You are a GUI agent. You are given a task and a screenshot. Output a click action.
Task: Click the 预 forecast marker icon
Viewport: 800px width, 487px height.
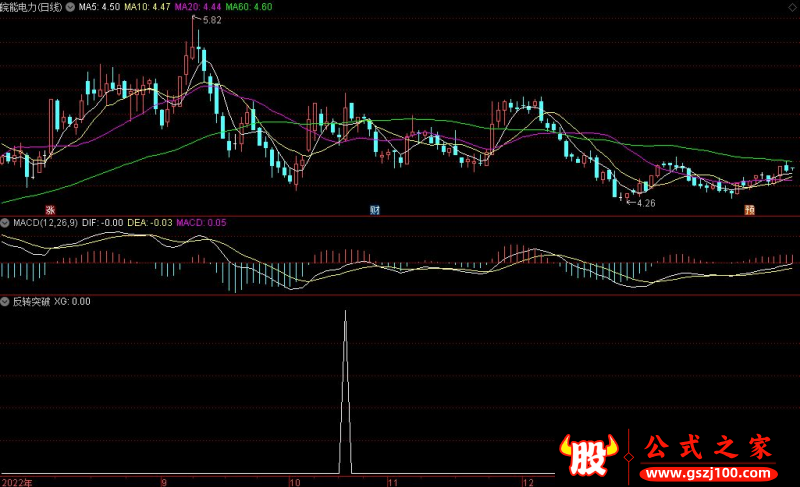749,210
